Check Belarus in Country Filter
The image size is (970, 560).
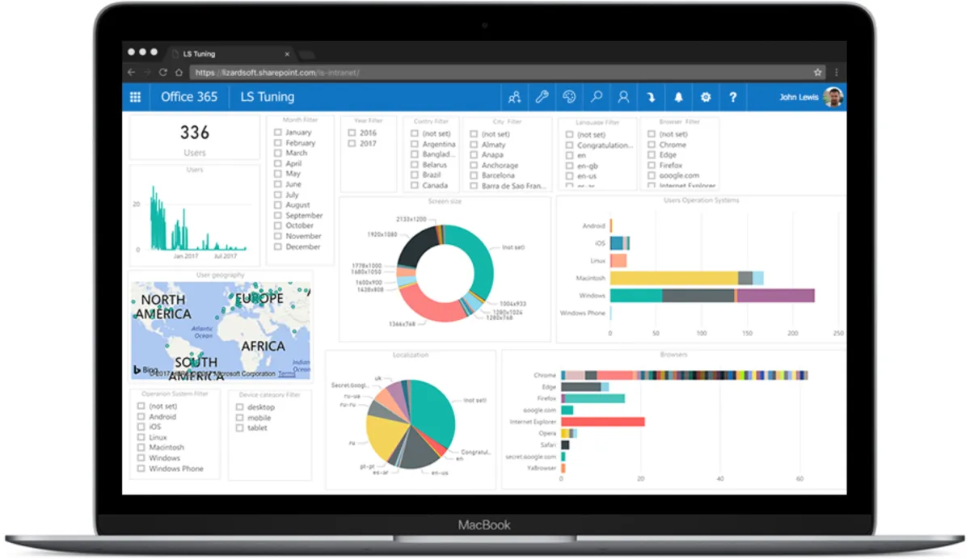[x=415, y=164]
